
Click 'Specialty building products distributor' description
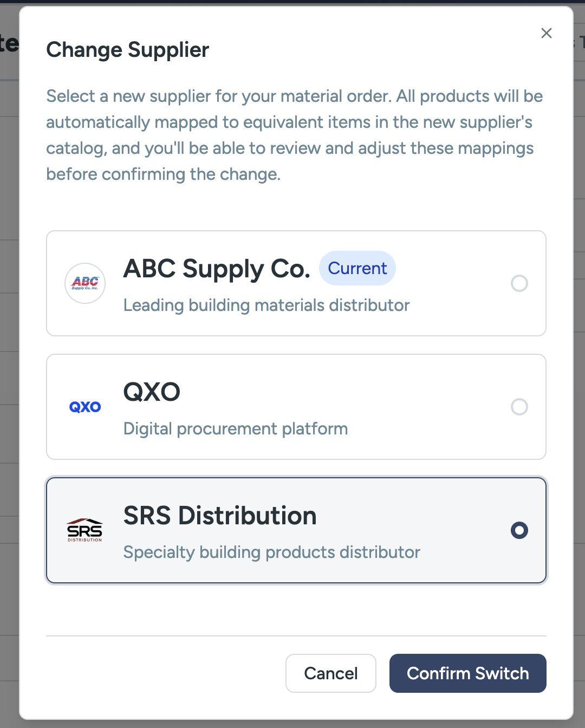(271, 552)
